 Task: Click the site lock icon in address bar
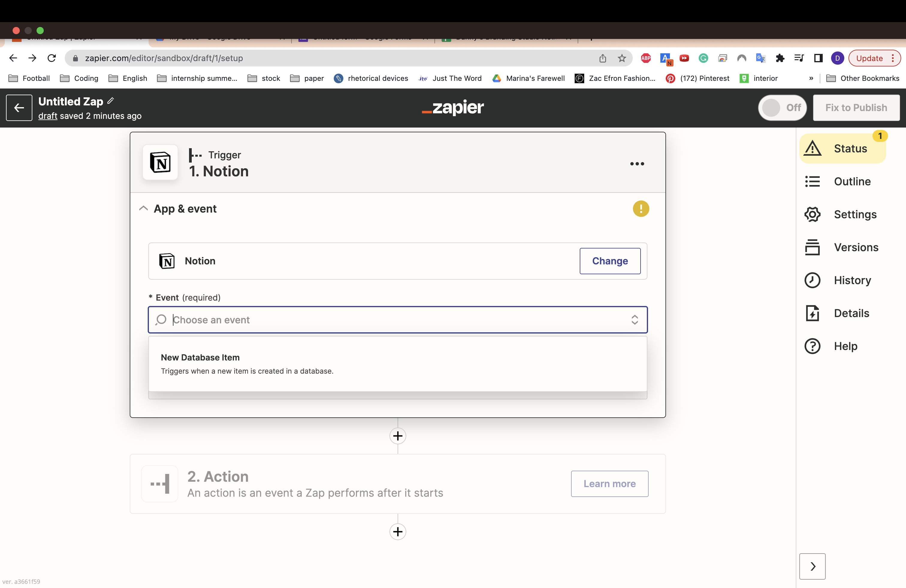pyautogui.click(x=75, y=58)
